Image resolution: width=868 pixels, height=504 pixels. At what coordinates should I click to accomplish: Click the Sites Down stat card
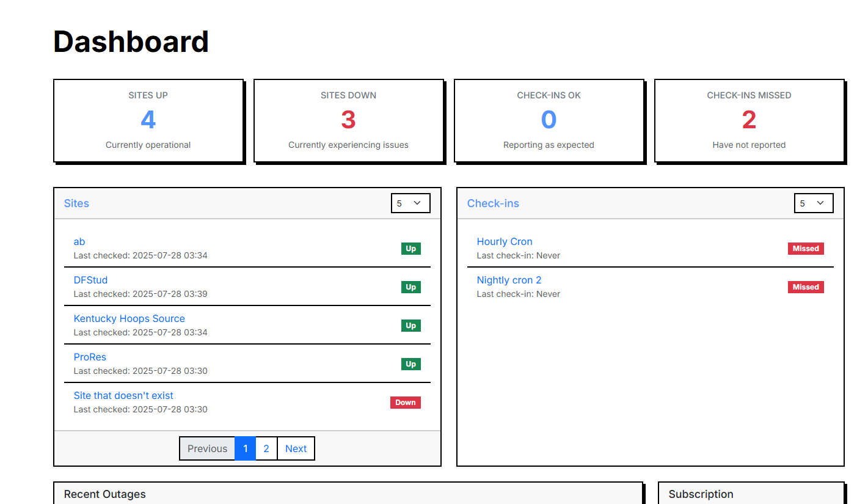point(348,120)
